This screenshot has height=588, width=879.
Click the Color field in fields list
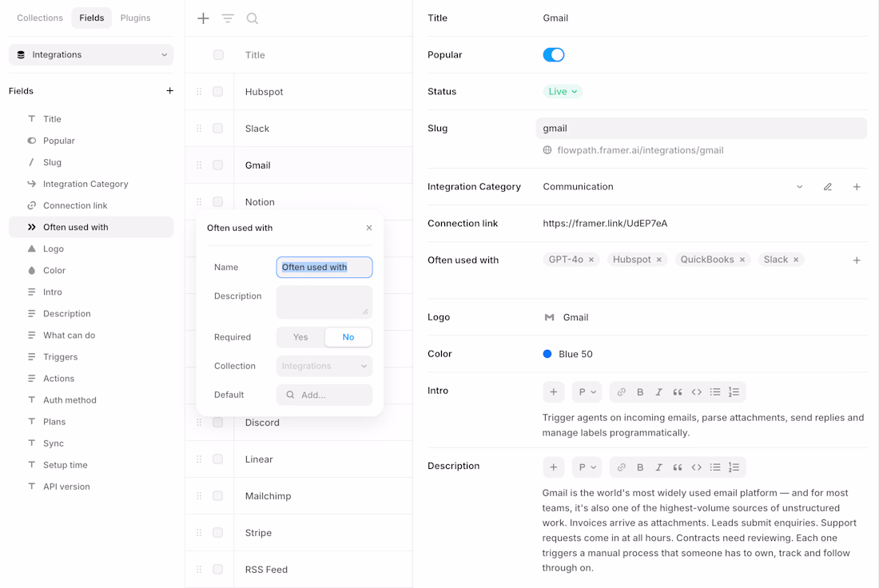click(91, 270)
